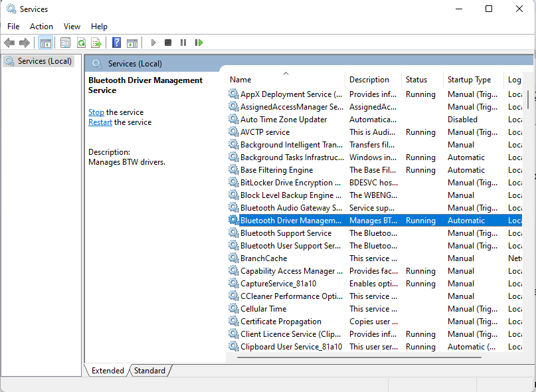Image resolution: width=536 pixels, height=392 pixels.
Task: Sort by the Name column header
Action: point(240,80)
